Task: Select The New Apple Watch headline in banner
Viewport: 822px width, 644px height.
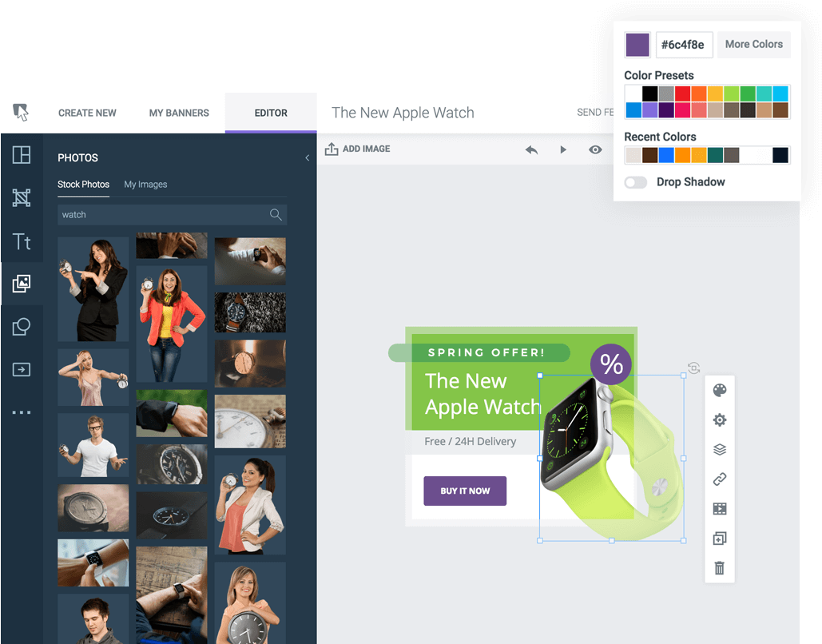Action: click(482, 394)
